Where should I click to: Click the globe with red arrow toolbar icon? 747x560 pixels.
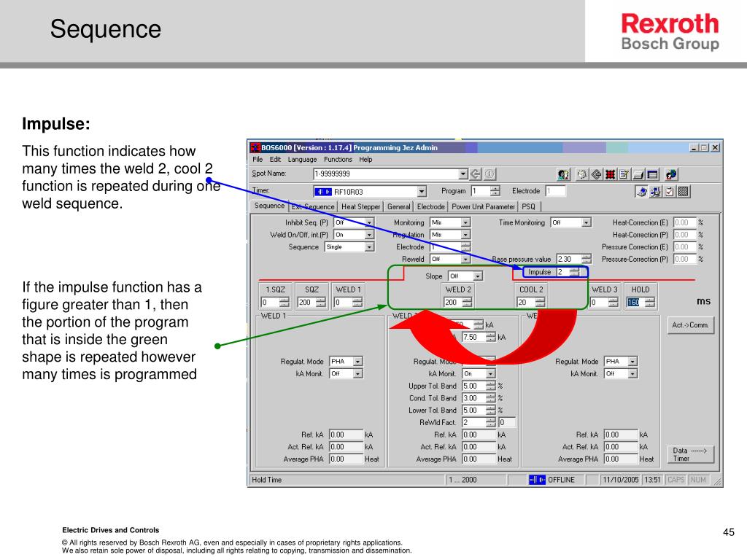671,175
